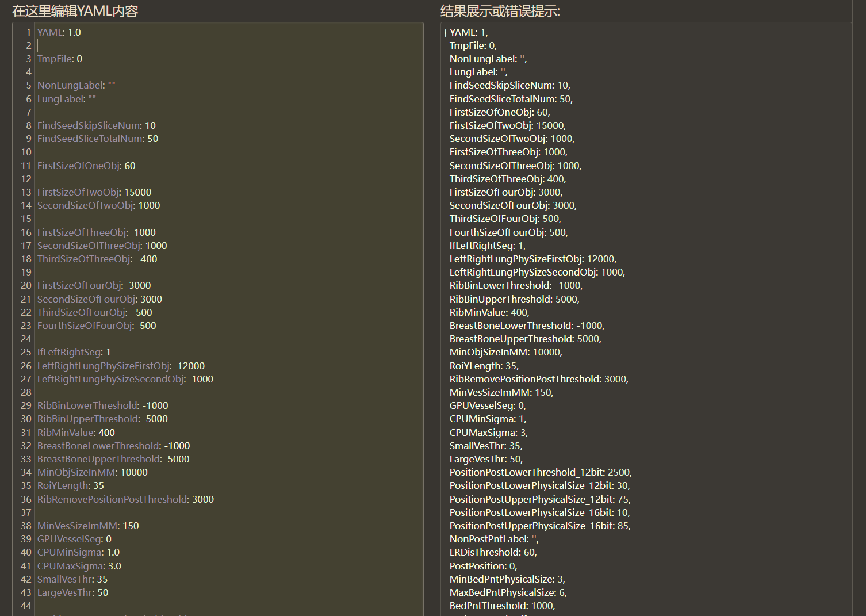
Task: Click the NonLungLabel line in the editor
Action: 76,85
